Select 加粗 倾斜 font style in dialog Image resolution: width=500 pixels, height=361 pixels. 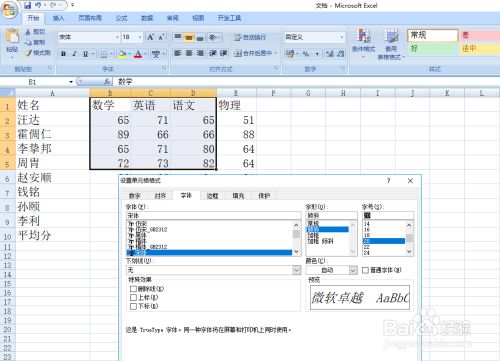[320, 241]
